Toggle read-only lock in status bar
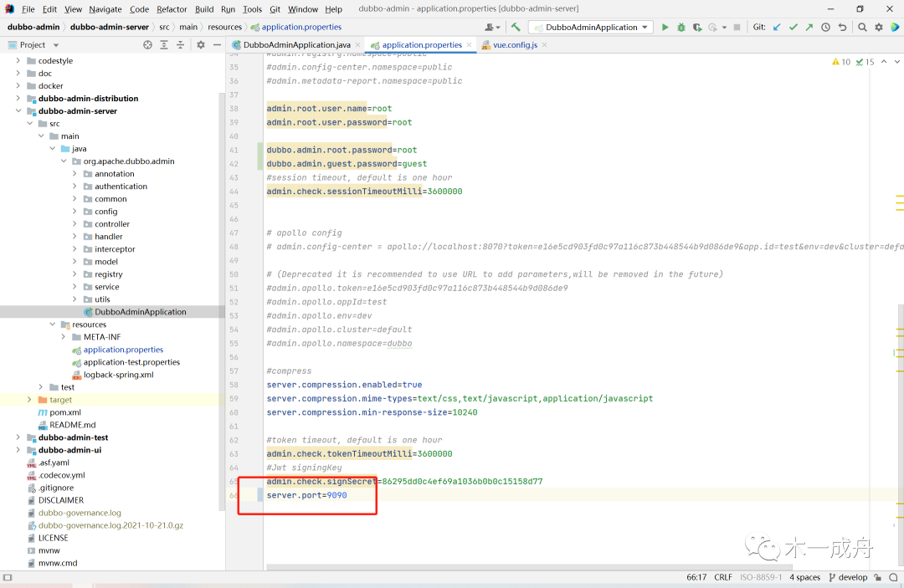 pos(877,577)
